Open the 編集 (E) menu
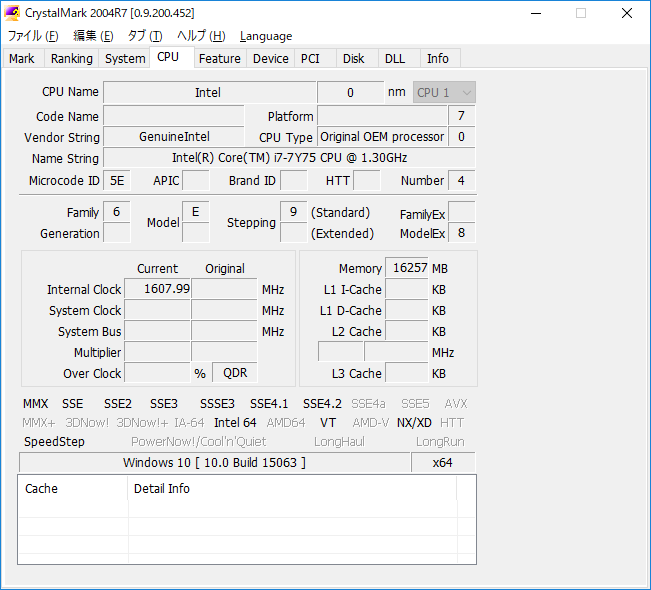Image resolution: width=651 pixels, height=590 pixels. point(93,36)
